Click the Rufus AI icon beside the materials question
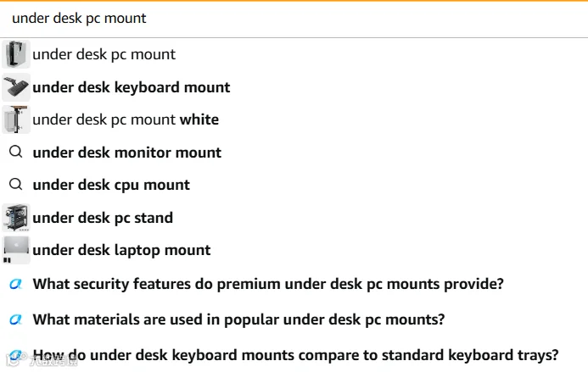This screenshot has height=372, width=588. coord(16,319)
